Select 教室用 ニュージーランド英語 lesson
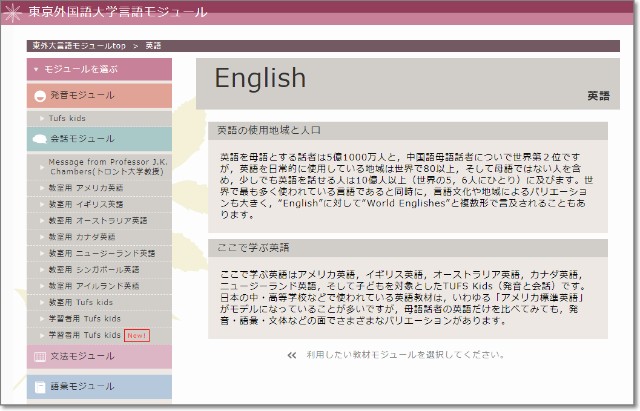Image resolution: width=640 pixels, height=411 pixels. [101, 253]
